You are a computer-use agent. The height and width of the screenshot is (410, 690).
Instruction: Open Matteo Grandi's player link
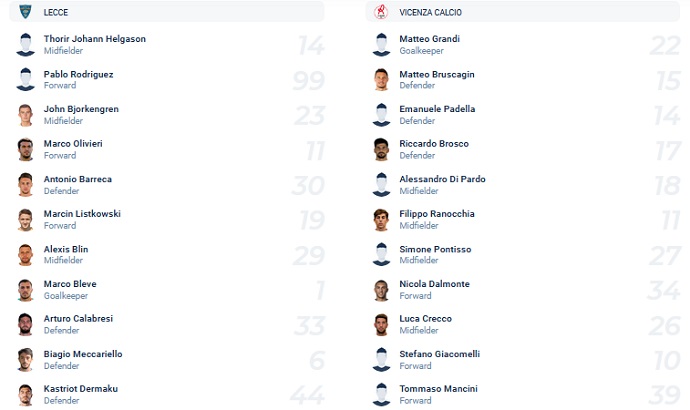(x=429, y=39)
